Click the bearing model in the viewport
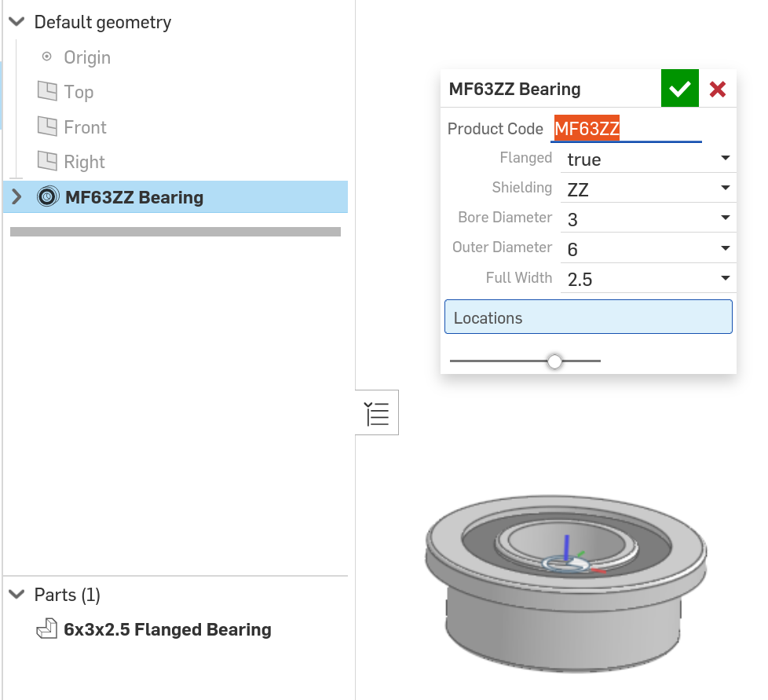This screenshot has width=768, height=700. pos(565,583)
